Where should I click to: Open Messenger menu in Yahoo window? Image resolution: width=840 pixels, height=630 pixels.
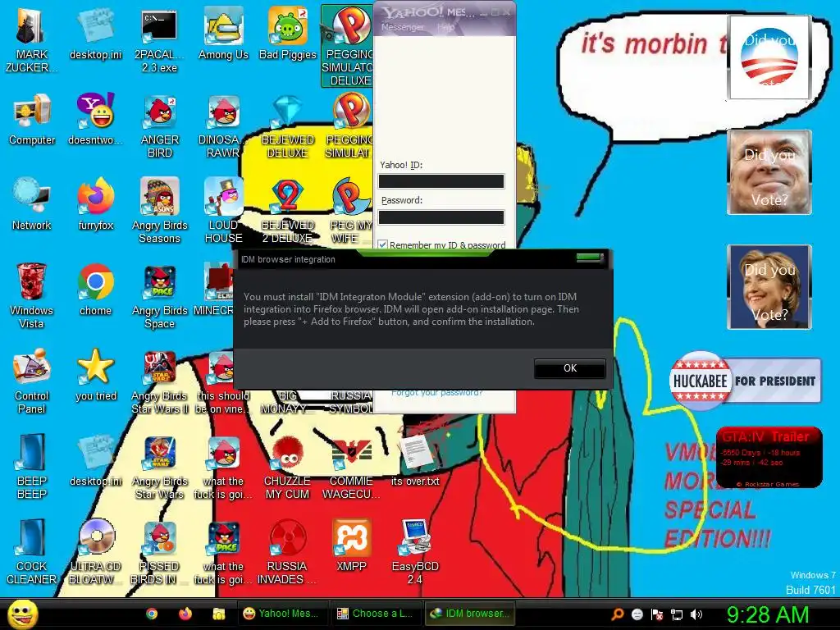402,27
